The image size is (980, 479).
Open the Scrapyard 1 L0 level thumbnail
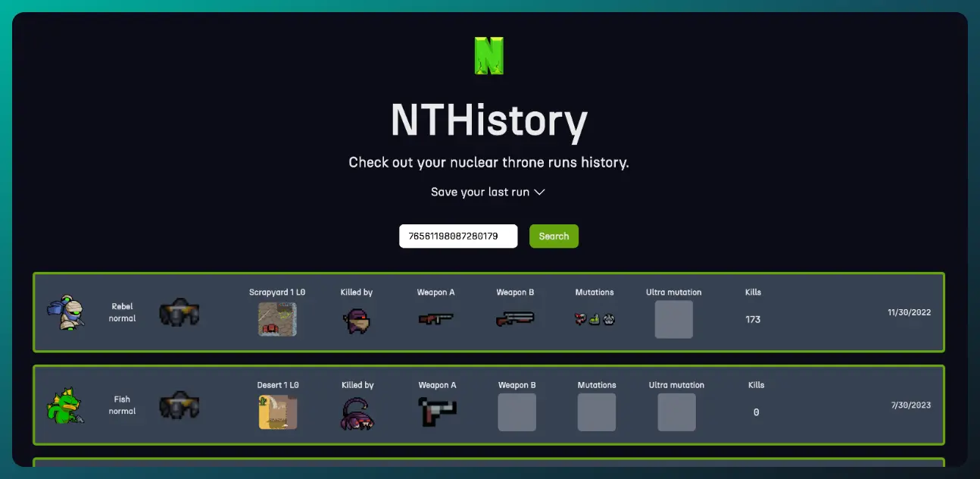point(277,319)
